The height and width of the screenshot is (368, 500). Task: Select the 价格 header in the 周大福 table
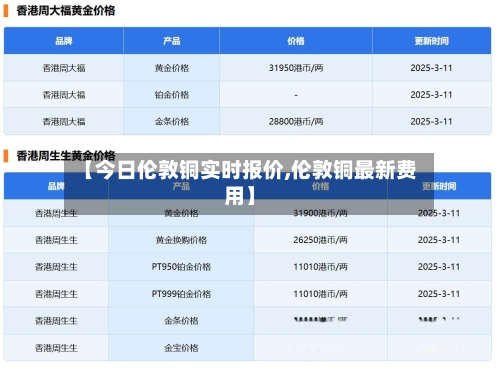pyautogui.click(x=296, y=41)
